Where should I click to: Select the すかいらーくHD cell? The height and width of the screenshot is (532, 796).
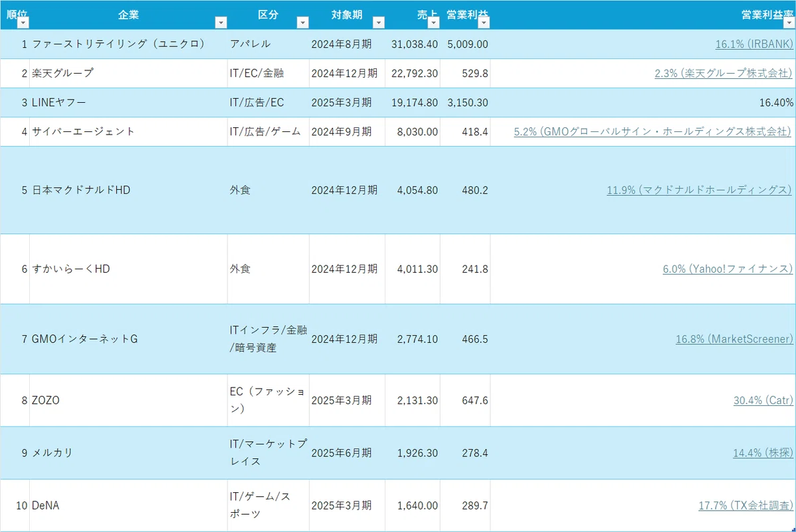pyautogui.click(x=129, y=269)
